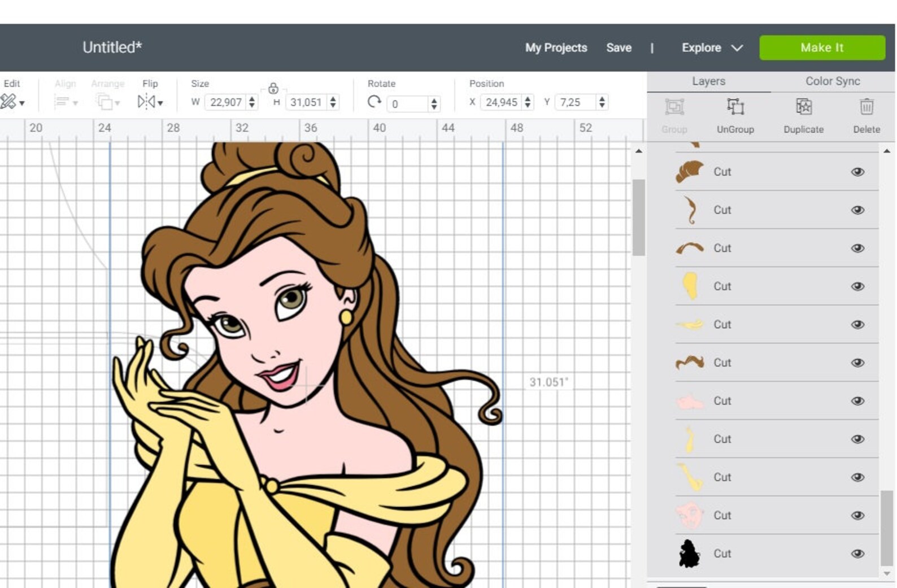Click the layers panel scroll up arrow
This screenshot has width=897, height=588.
coord(887,151)
